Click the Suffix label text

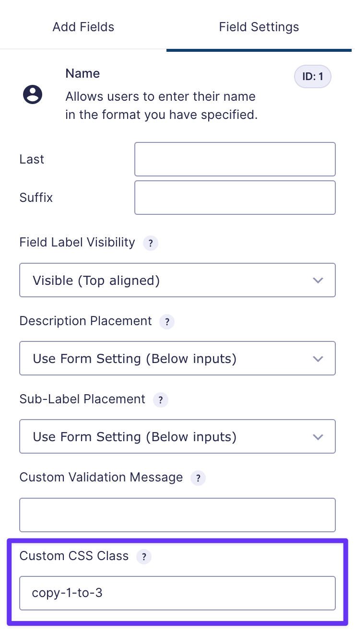(x=36, y=198)
